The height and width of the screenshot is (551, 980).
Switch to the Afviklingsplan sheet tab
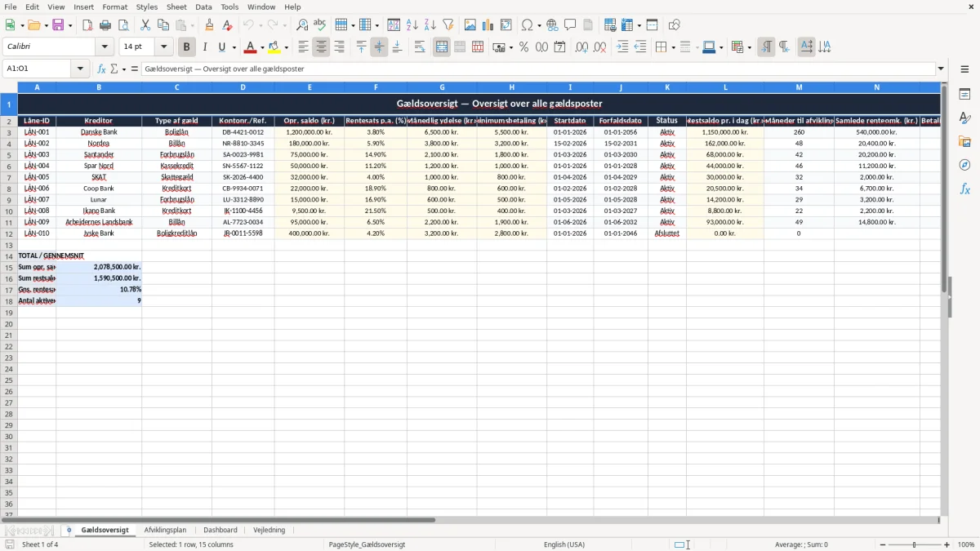coord(165,531)
